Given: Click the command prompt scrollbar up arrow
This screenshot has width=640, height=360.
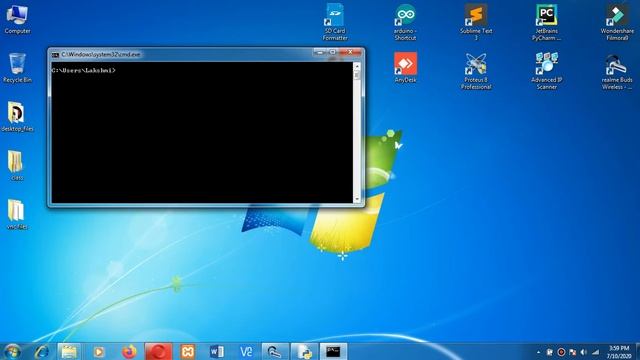Looking at the screenshot, I should [357, 67].
